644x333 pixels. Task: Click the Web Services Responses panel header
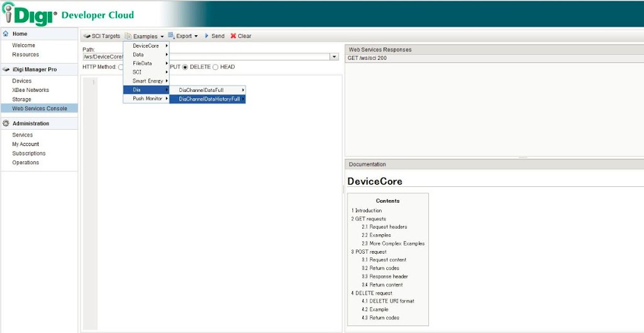(x=494, y=50)
